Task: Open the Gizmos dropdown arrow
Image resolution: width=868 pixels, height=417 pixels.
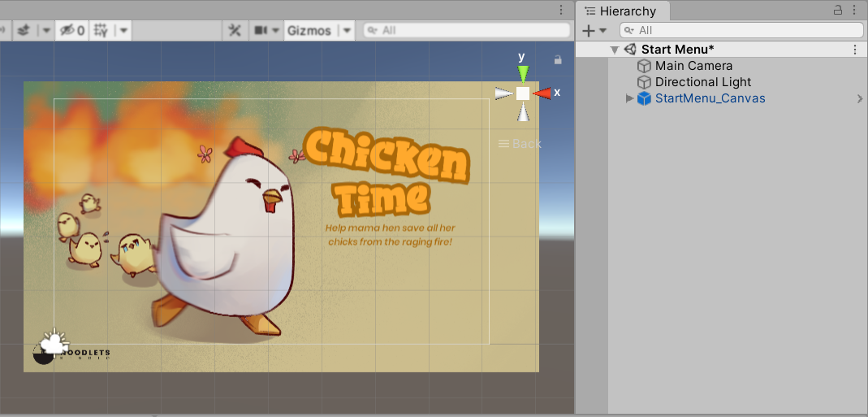Action: click(x=347, y=30)
